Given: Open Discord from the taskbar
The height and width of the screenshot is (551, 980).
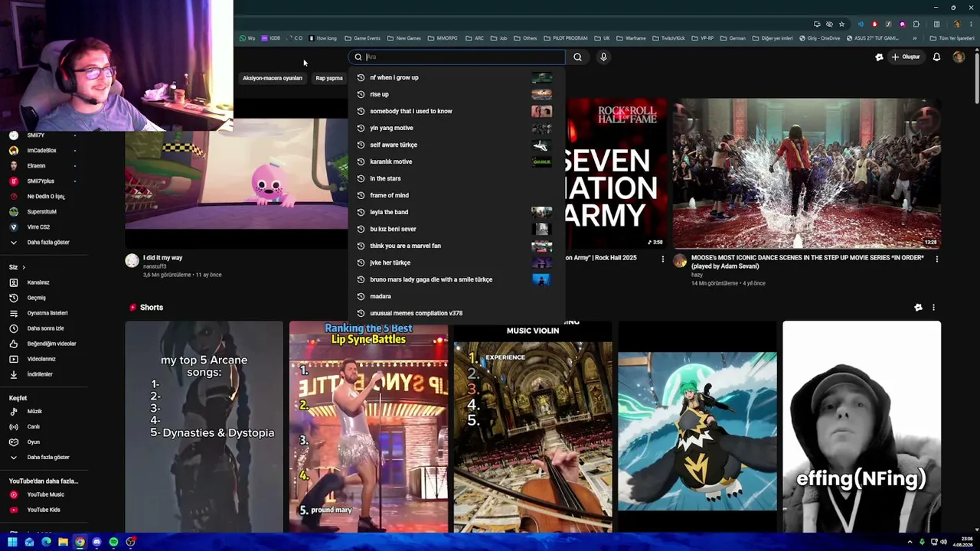Looking at the screenshot, I should click(96, 542).
